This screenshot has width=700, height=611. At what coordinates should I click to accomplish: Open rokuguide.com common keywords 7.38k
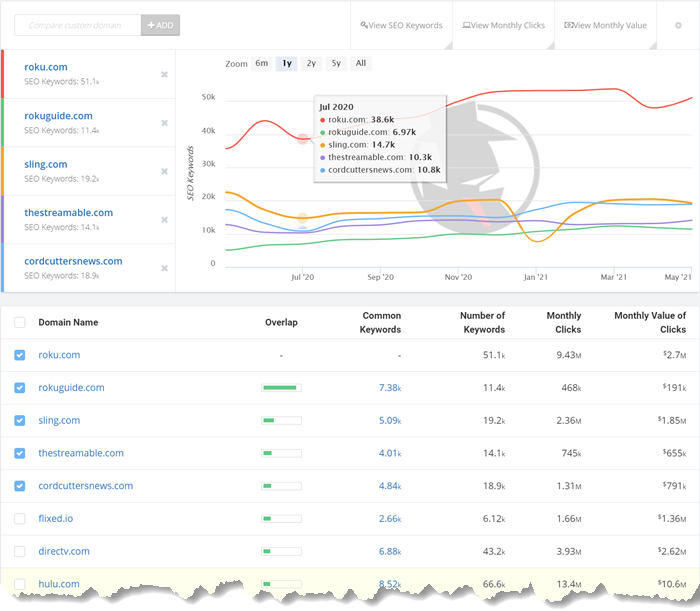(390, 387)
